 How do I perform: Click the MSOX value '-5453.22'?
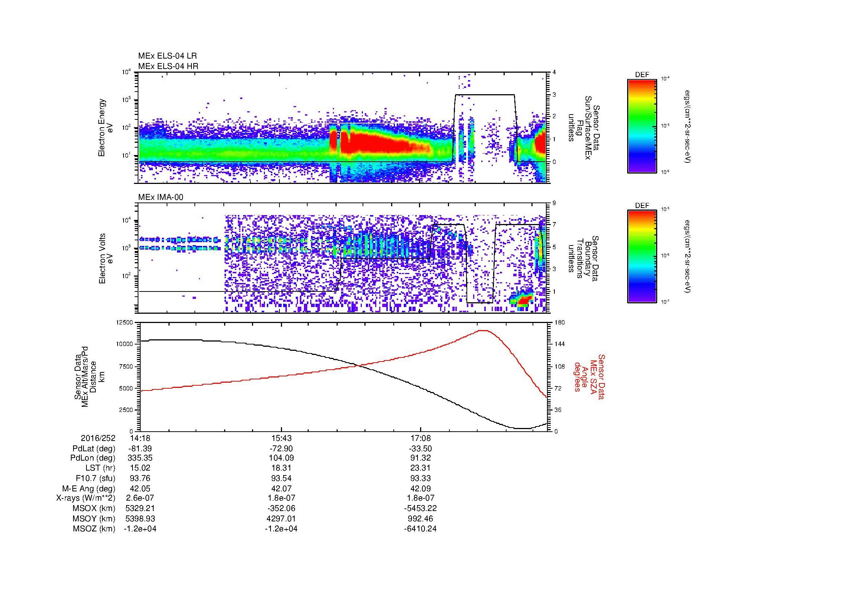420,508
